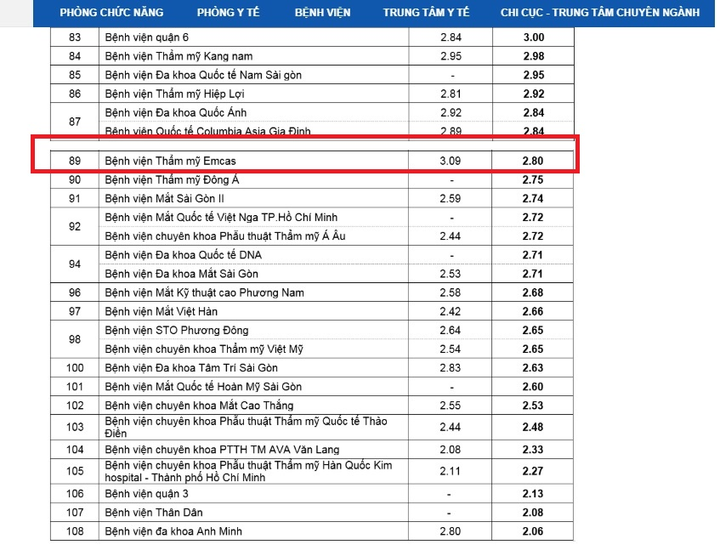Click the Bệnh viện Mắt Sài Gòn II name
This screenshot has width=720, height=545.
tap(167, 198)
